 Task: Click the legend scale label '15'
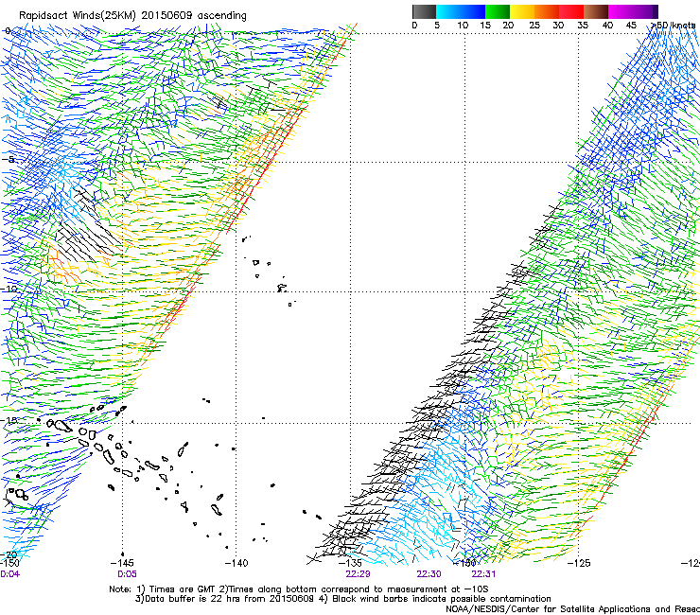coord(485,26)
